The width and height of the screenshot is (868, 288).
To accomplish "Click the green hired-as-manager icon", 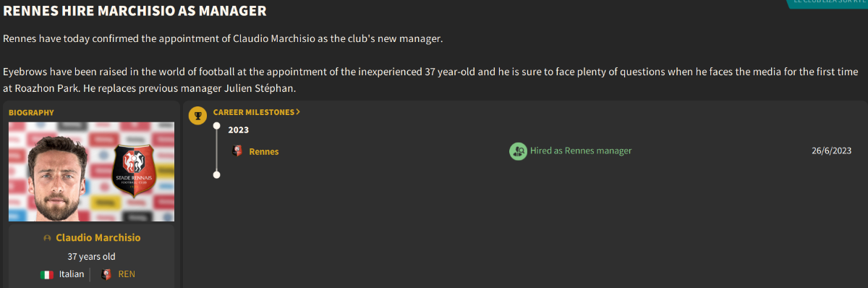I will [518, 151].
